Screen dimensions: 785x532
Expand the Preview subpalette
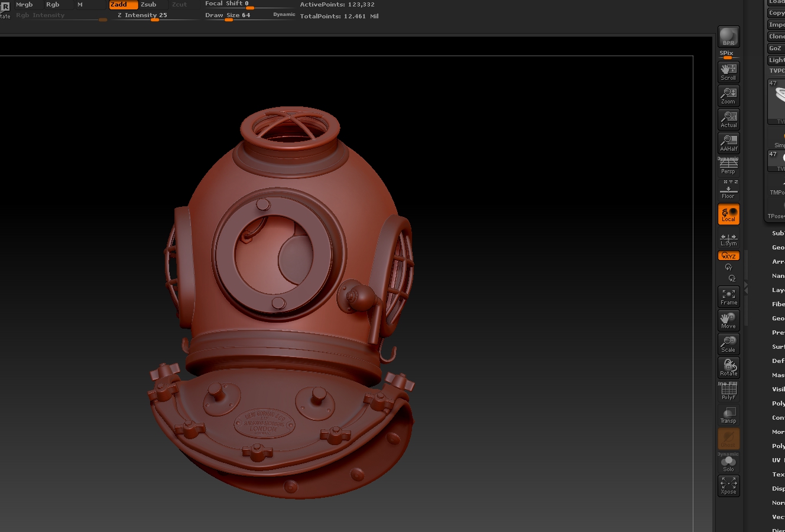coord(778,333)
